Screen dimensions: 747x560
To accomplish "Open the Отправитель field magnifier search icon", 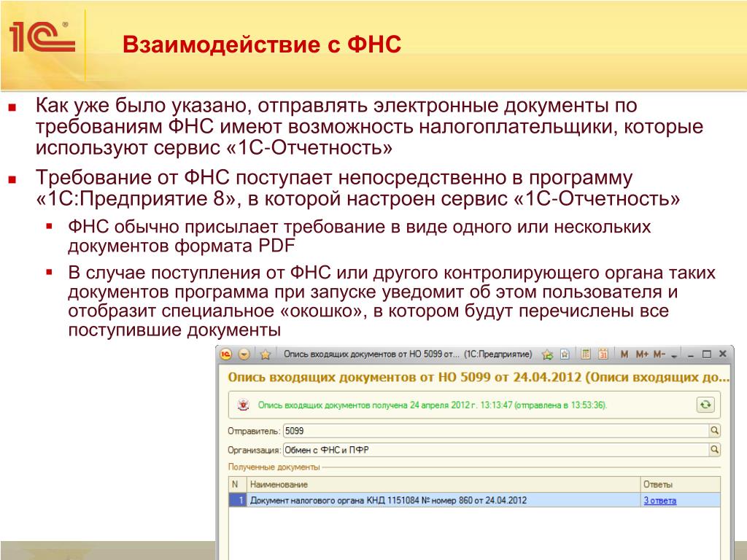I will pos(715,431).
